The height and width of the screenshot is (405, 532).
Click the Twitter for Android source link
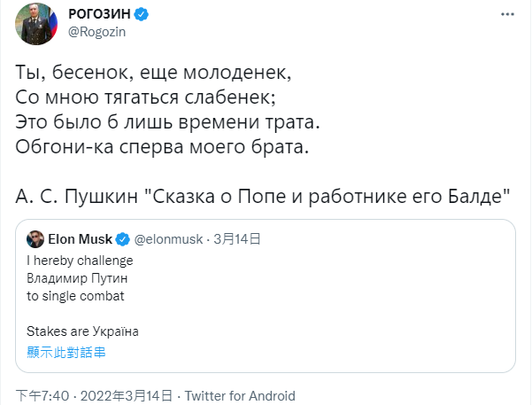click(240, 396)
